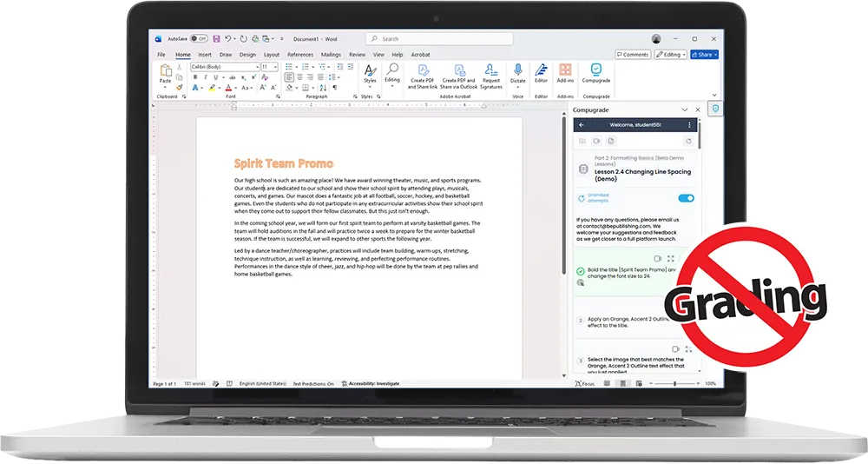Click the Compugrade ribbon icon

pos(595,70)
